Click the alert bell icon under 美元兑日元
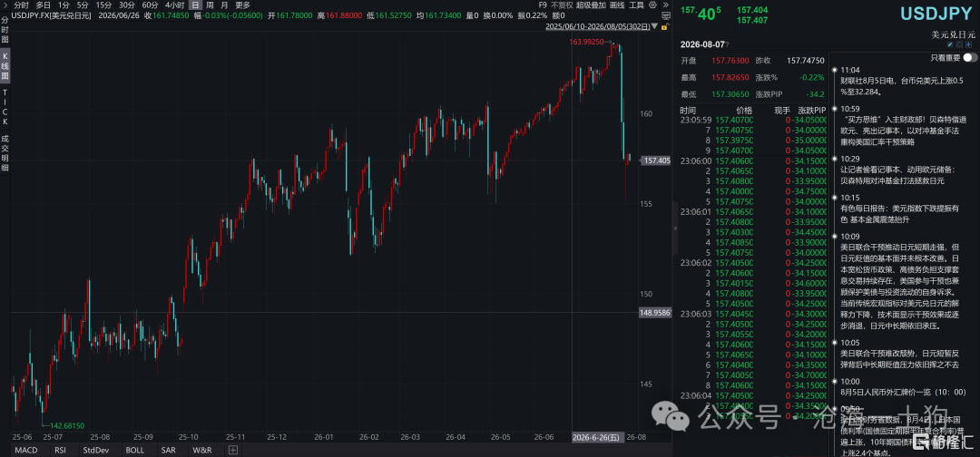Image resolution: width=980 pixels, height=457 pixels. (x=959, y=44)
